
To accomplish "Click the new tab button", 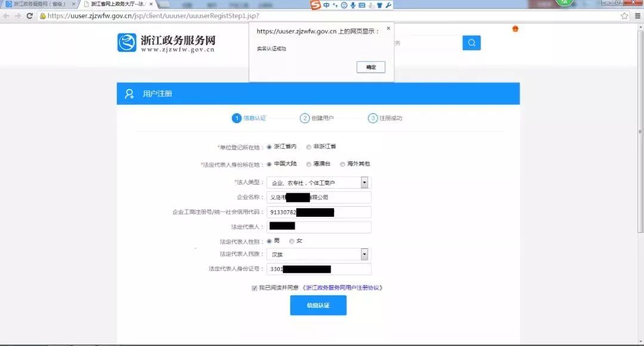I will click(165, 4).
